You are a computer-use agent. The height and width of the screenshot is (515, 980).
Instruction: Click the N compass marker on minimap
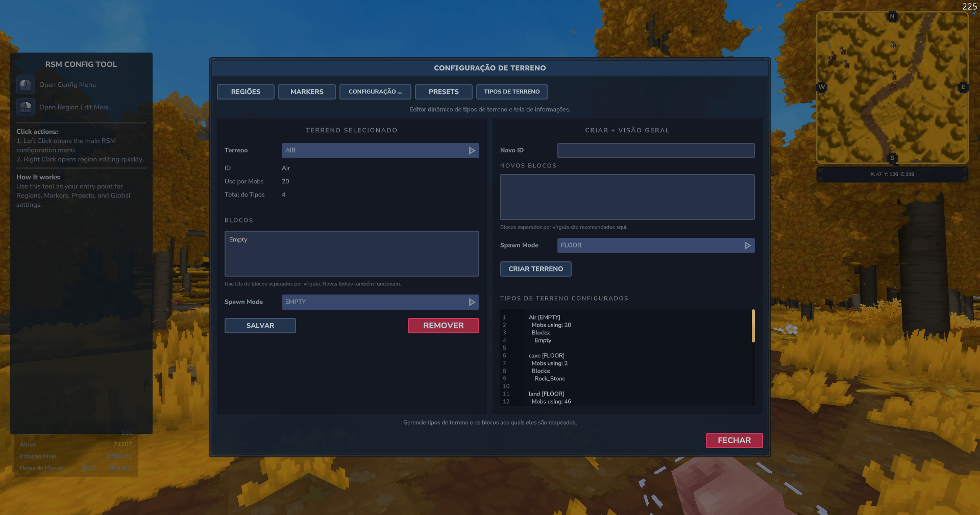[892, 16]
